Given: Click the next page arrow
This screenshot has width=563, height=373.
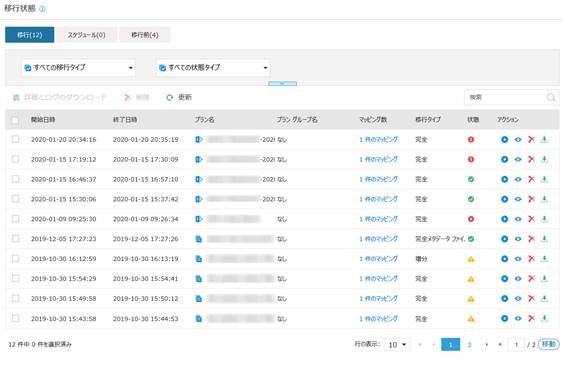Looking at the screenshot, I should 487,345.
